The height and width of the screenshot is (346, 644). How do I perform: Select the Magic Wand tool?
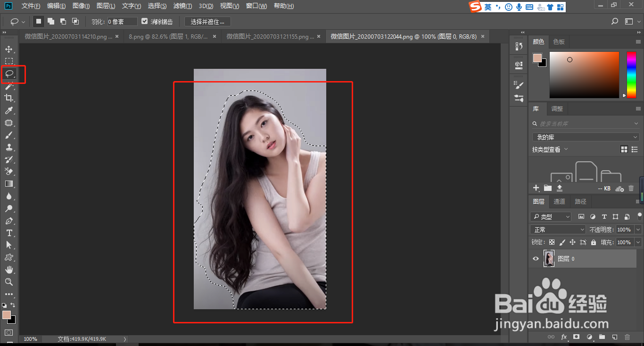[8, 86]
